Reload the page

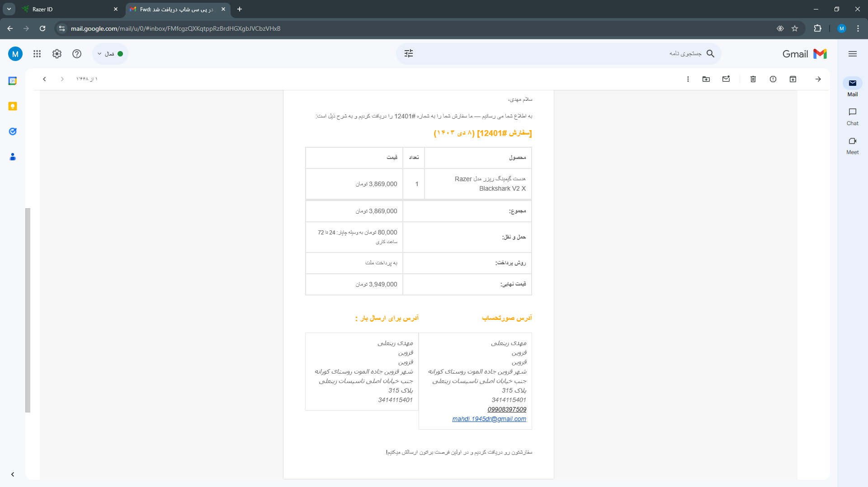click(x=42, y=28)
